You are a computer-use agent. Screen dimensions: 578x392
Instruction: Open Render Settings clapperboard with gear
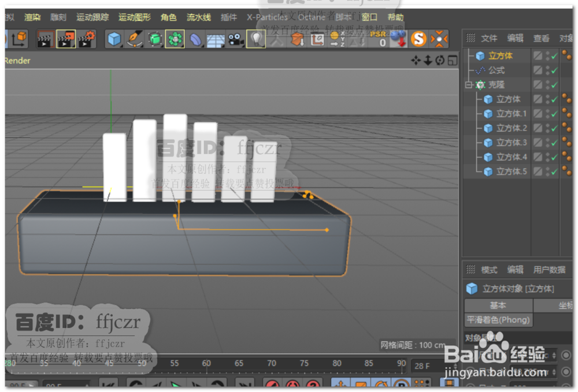click(87, 39)
